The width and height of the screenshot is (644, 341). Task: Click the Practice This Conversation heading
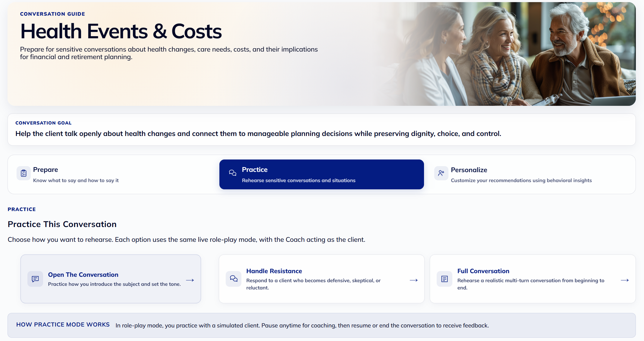tap(62, 224)
